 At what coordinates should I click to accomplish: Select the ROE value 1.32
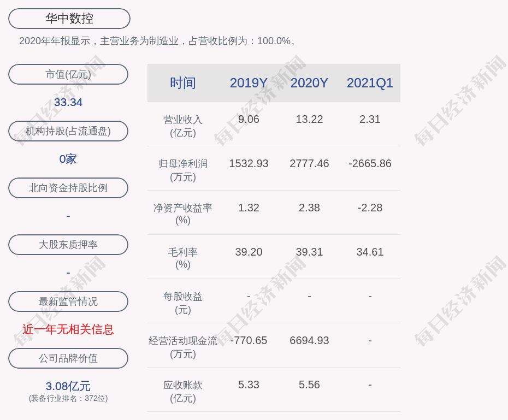coord(249,208)
